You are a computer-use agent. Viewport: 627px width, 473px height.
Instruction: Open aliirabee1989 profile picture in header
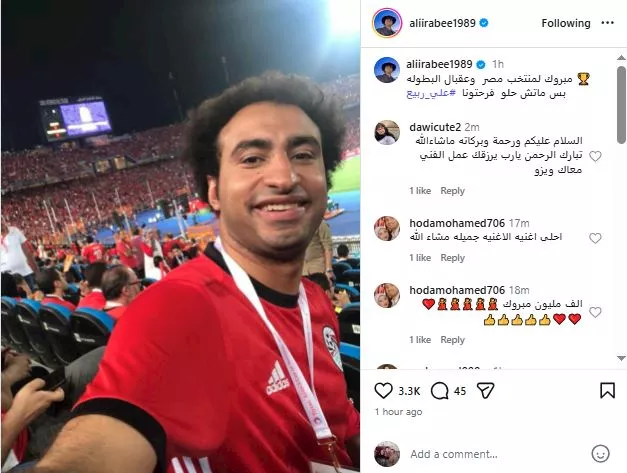[x=387, y=23]
